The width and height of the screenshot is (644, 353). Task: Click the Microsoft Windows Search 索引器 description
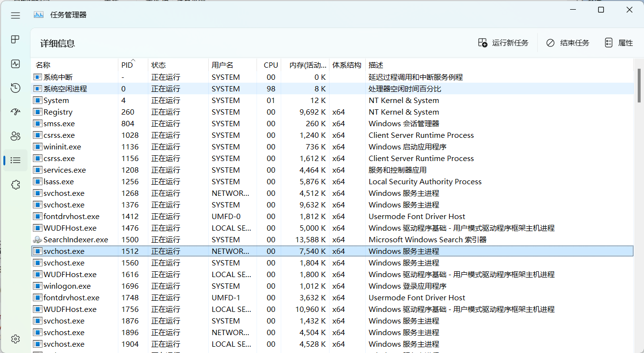click(428, 240)
